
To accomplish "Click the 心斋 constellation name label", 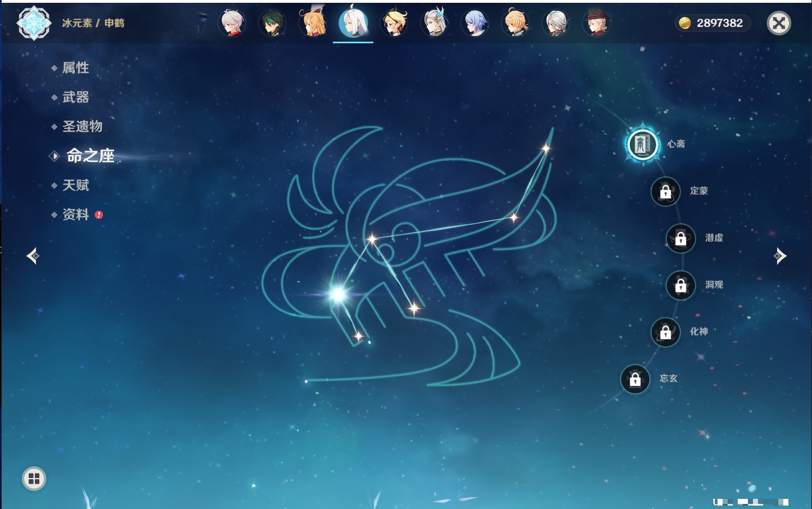I will pos(676,144).
